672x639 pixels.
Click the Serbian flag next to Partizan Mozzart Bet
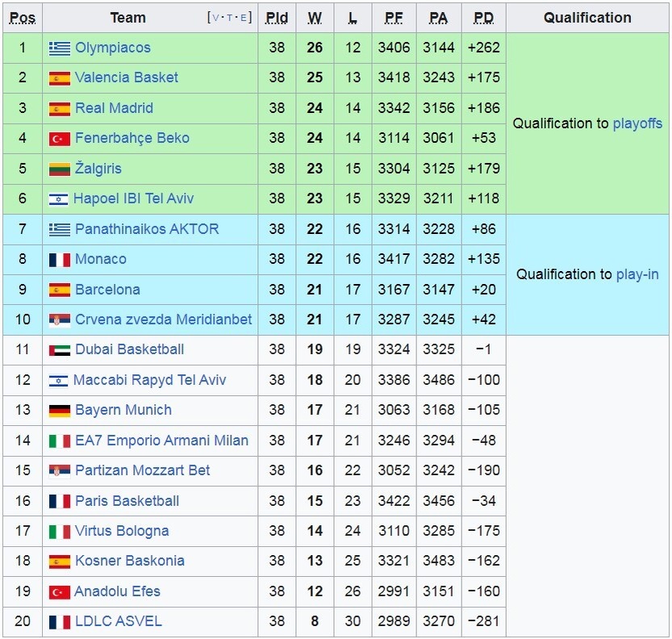(60, 471)
